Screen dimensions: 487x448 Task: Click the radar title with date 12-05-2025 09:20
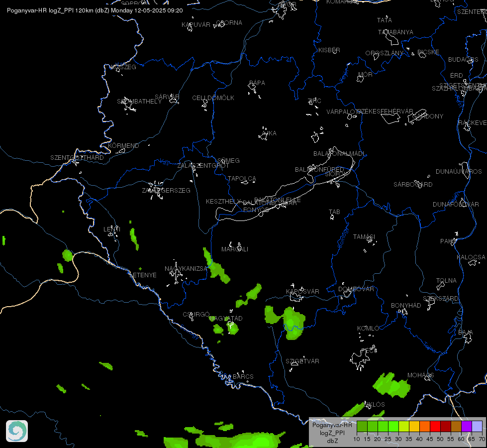(95, 10)
